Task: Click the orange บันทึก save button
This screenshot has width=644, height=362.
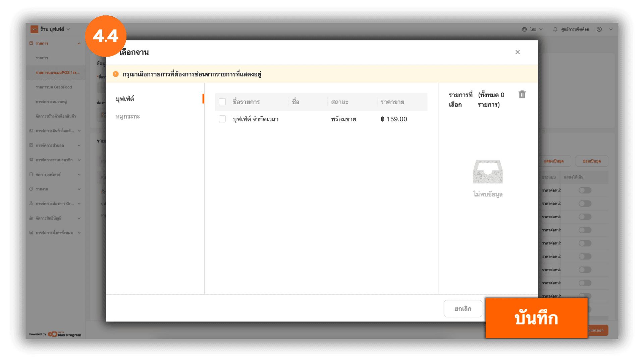Action: point(536,318)
